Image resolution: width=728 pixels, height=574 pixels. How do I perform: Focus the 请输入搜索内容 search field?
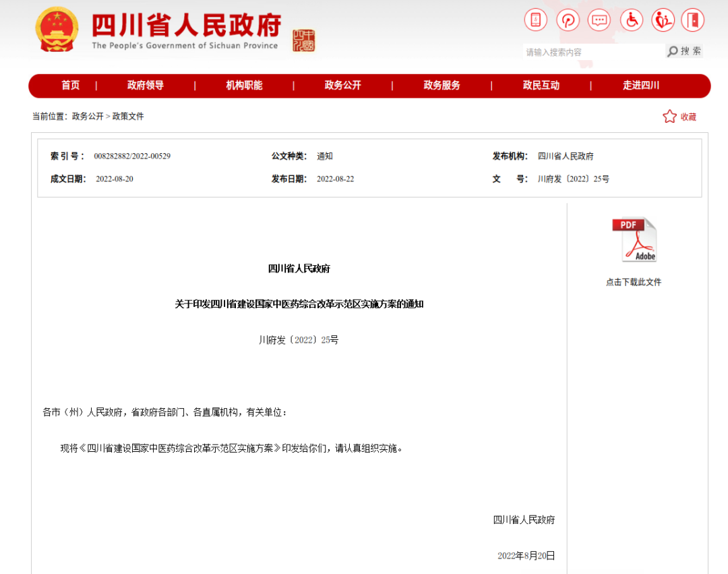(594, 52)
